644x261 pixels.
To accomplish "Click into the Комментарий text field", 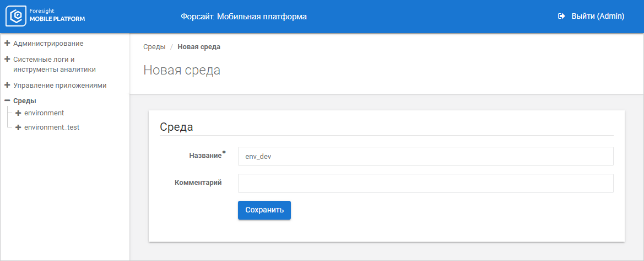I will (x=425, y=183).
